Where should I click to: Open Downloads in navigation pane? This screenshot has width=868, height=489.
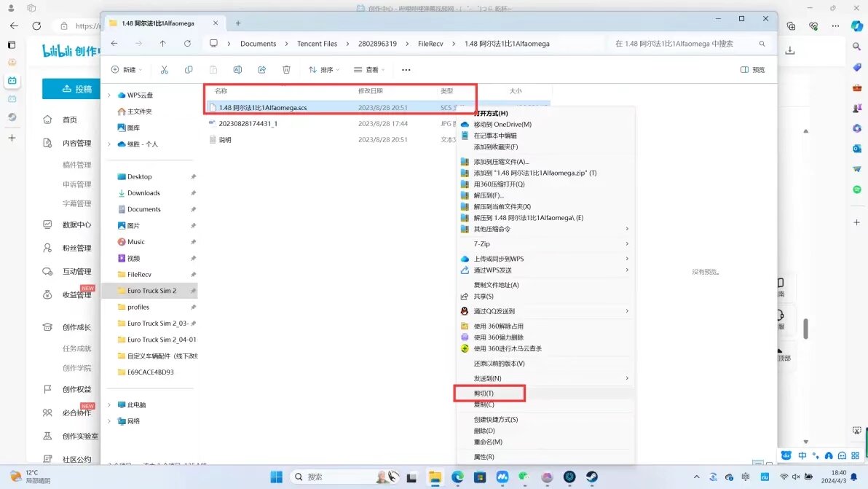[x=143, y=192]
